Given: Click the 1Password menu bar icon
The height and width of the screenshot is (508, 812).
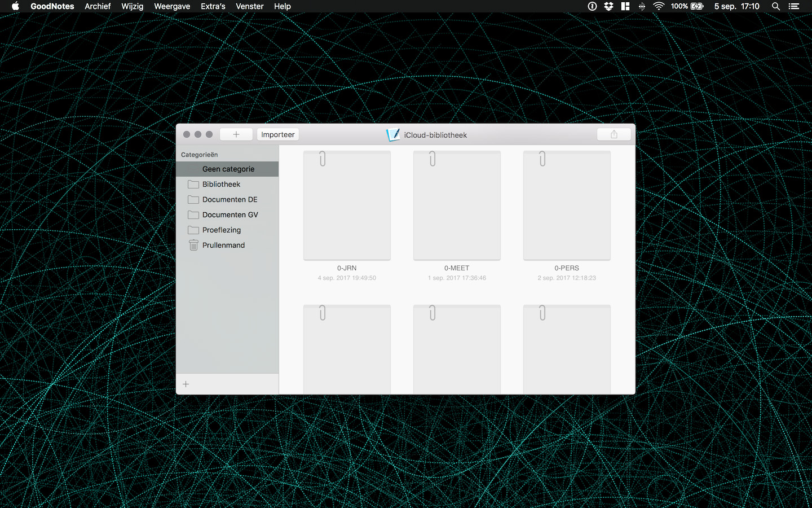Looking at the screenshot, I should point(592,6).
